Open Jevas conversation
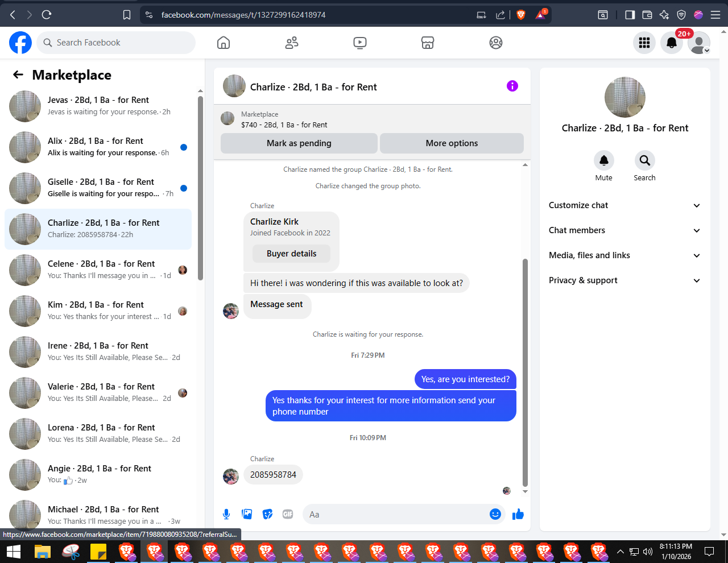 (98, 106)
